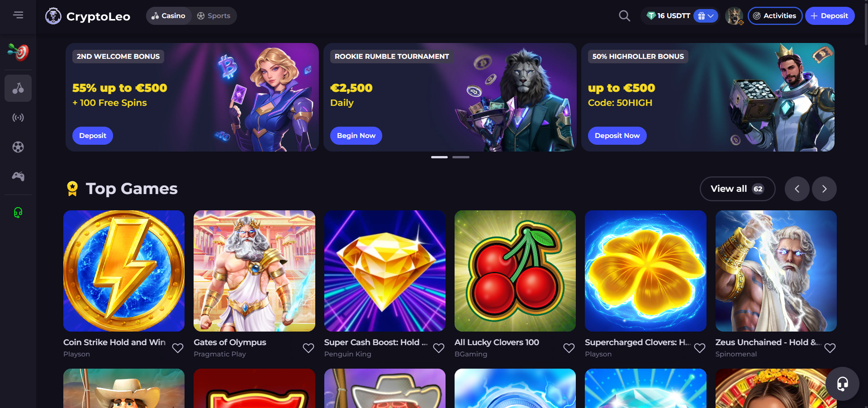Click the Activities button
868x408 pixels.
click(x=775, y=16)
